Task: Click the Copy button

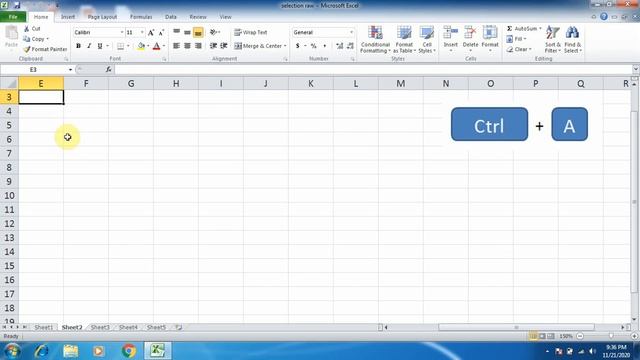Action: (36, 39)
